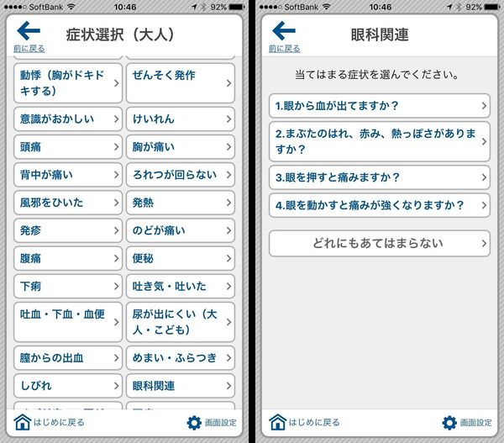
Task: Select ぜんそく発作 symptom
Action: tap(181, 83)
